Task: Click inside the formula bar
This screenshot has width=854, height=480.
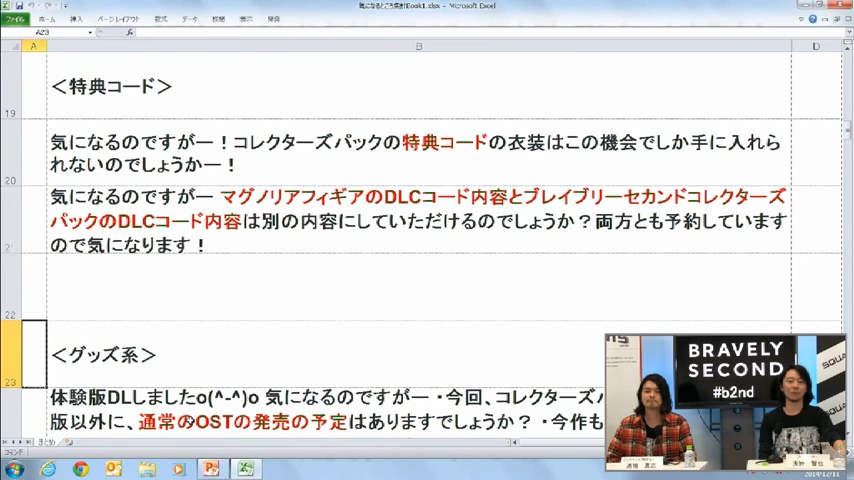Action: pos(490,32)
